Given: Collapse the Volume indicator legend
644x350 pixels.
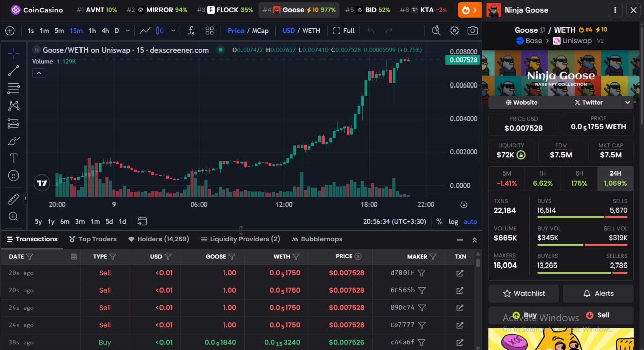Looking at the screenshot, I should pos(39,73).
